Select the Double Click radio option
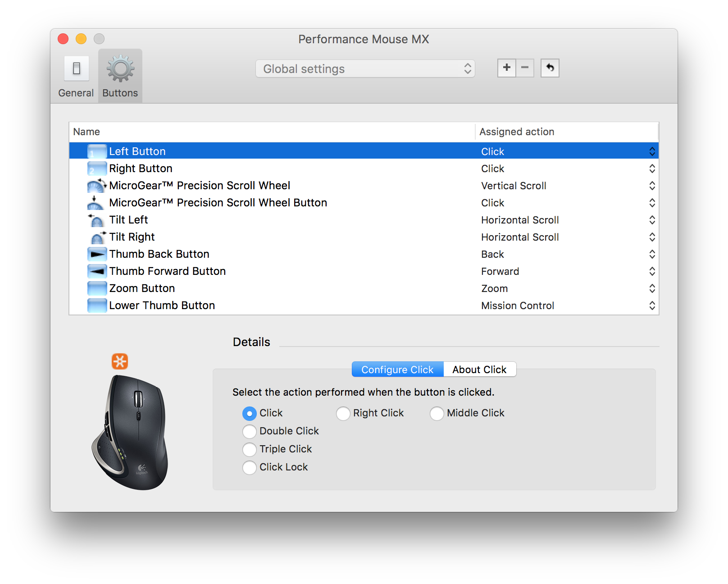728x584 pixels. (x=250, y=431)
